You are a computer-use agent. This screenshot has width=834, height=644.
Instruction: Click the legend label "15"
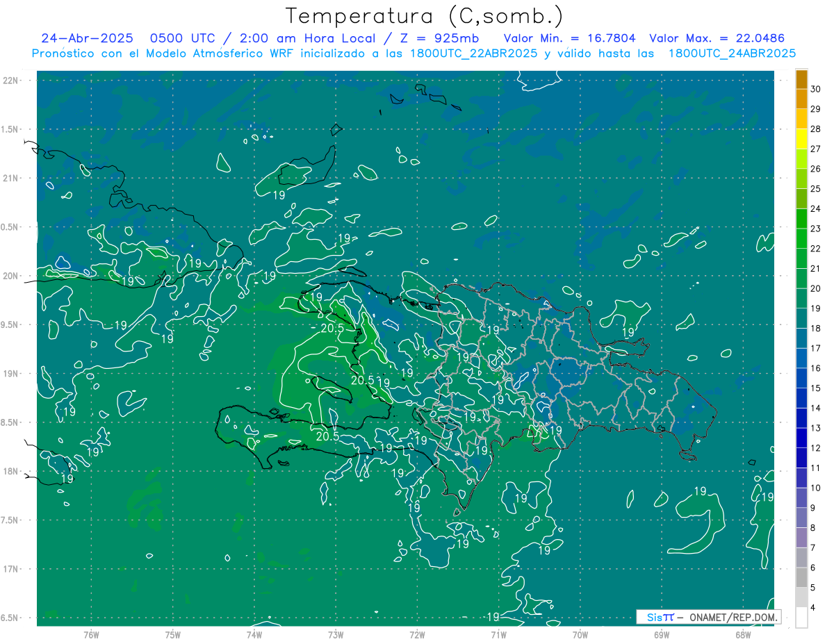816,388
